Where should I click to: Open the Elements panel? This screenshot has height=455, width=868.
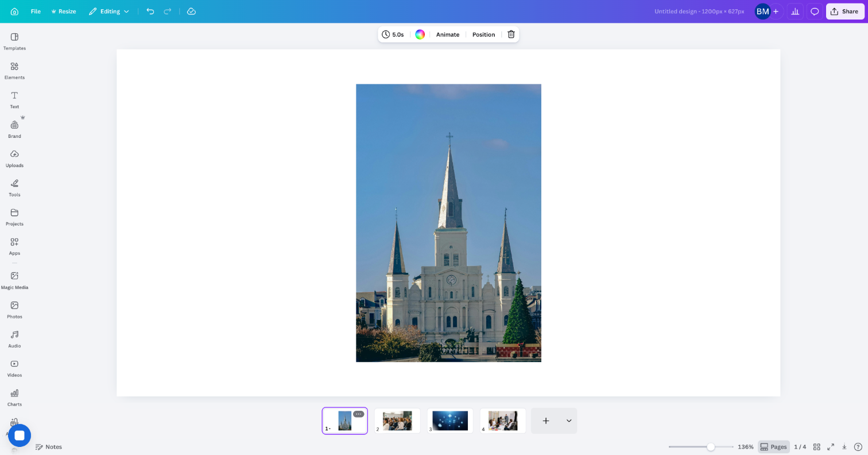pyautogui.click(x=14, y=70)
